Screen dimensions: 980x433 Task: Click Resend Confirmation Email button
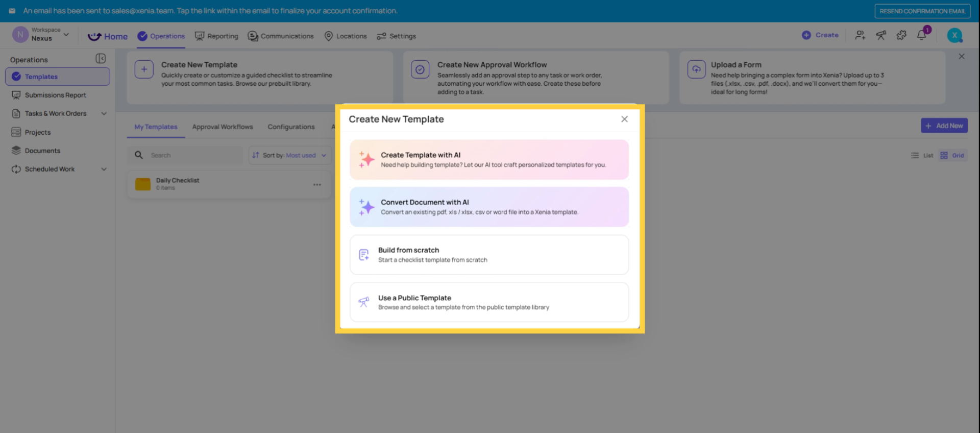[x=922, y=11]
